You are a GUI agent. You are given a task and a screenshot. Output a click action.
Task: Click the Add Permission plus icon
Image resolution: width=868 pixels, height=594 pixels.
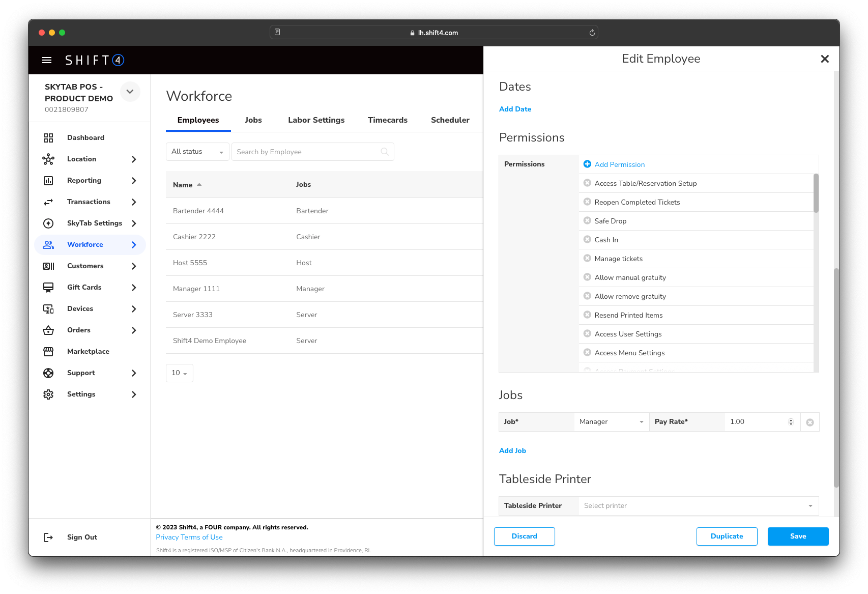[587, 164]
